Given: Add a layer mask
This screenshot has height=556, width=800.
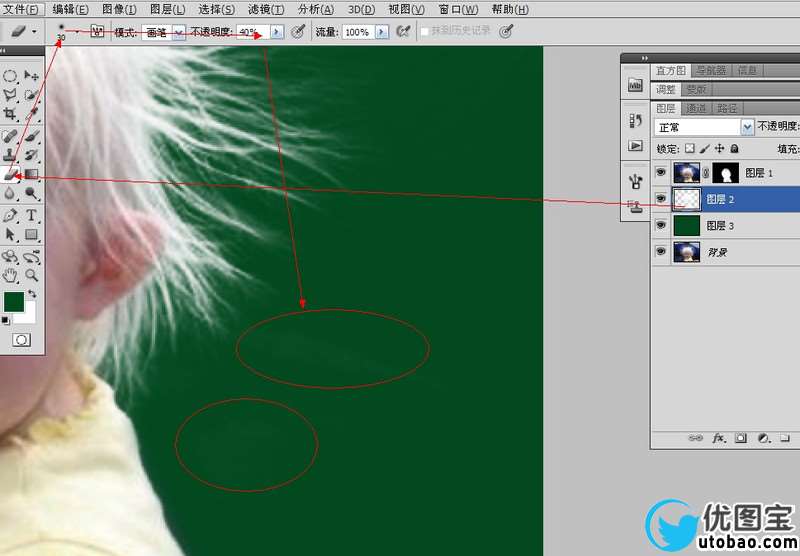Looking at the screenshot, I should pos(741,438).
